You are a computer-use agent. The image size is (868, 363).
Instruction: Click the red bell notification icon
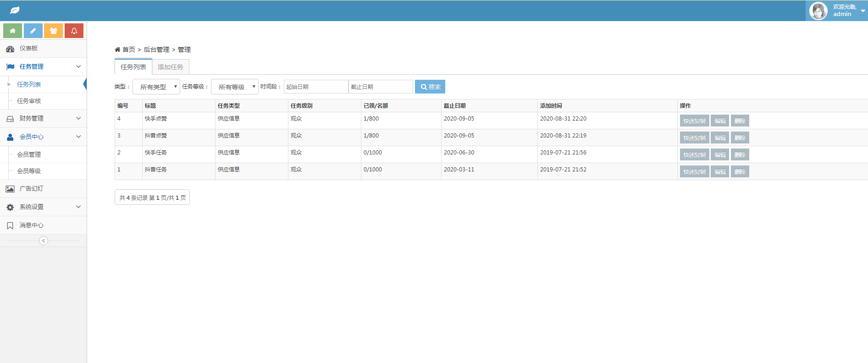tap(74, 31)
